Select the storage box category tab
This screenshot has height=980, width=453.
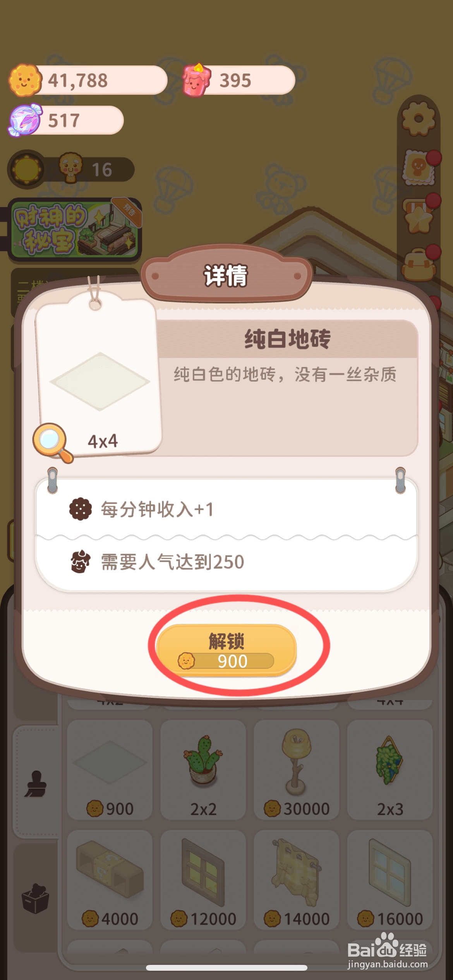tap(36, 899)
